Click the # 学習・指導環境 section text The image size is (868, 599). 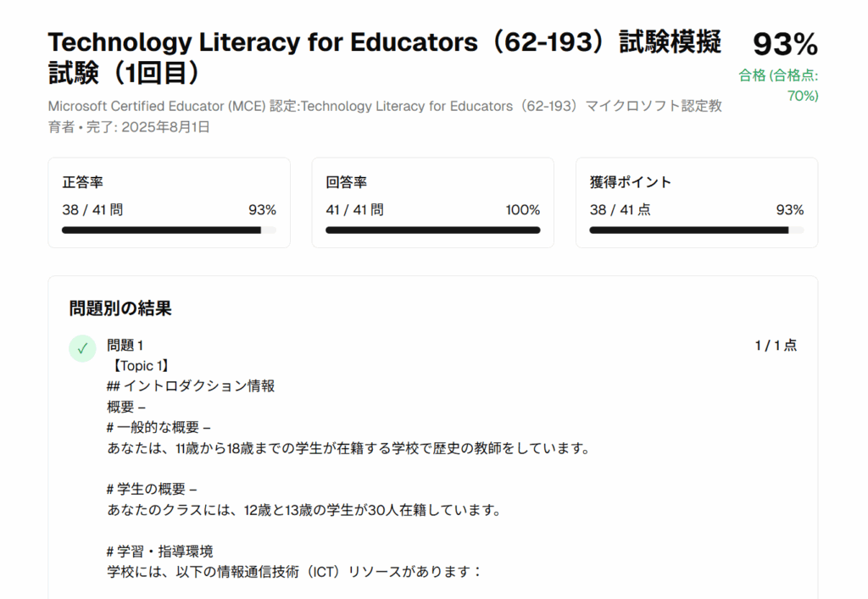[160, 552]
